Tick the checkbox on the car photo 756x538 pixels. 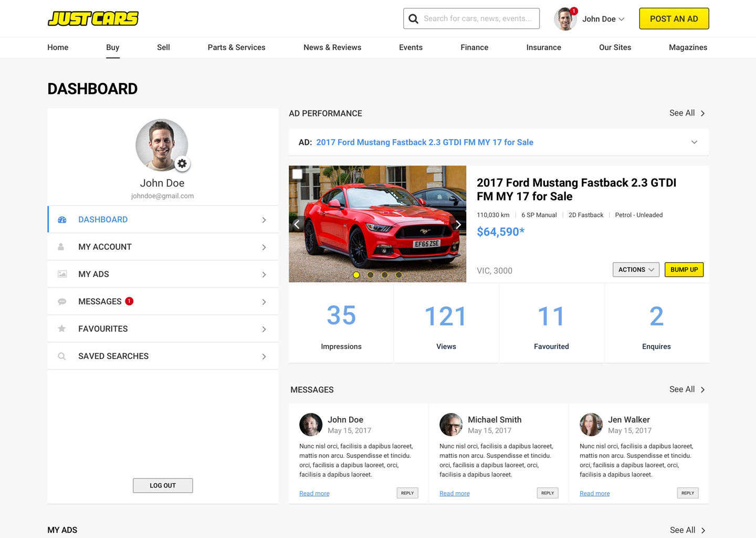coord(297,173)
